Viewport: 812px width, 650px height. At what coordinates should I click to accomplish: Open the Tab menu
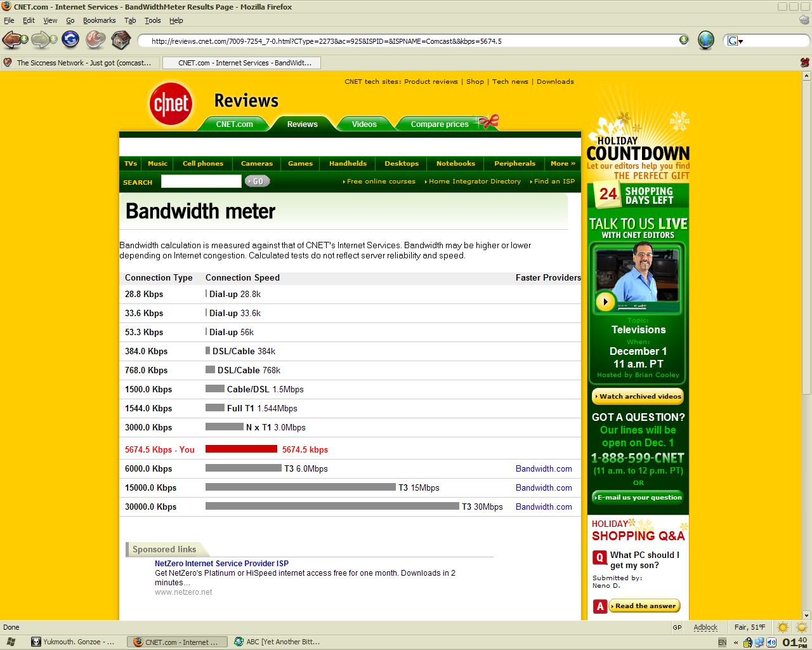130,20
